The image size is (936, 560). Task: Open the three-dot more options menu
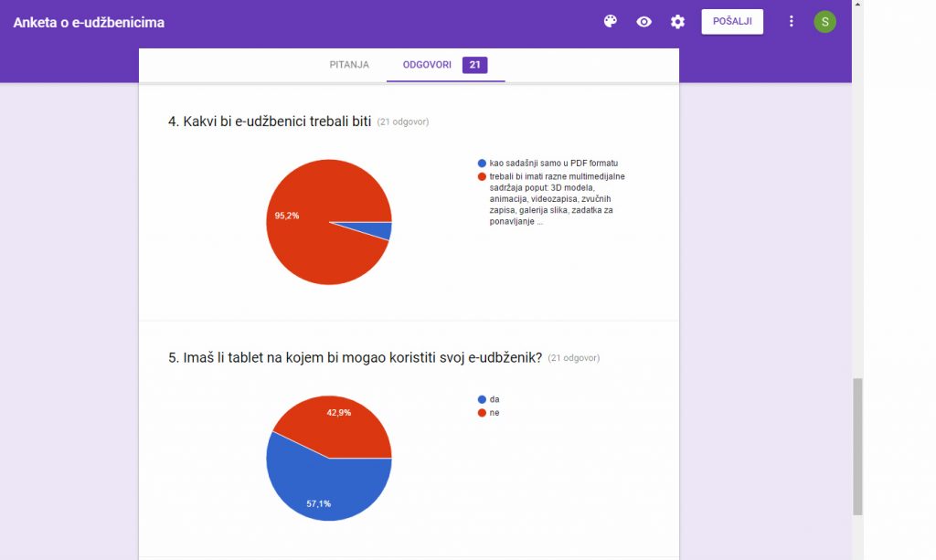(792, 22)
